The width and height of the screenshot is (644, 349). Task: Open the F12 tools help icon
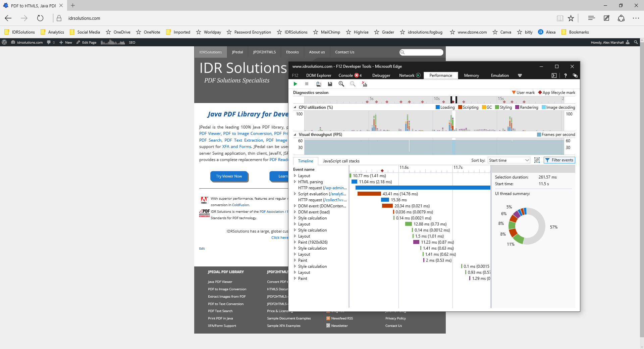pyautogui.click(x=565, y=76)
